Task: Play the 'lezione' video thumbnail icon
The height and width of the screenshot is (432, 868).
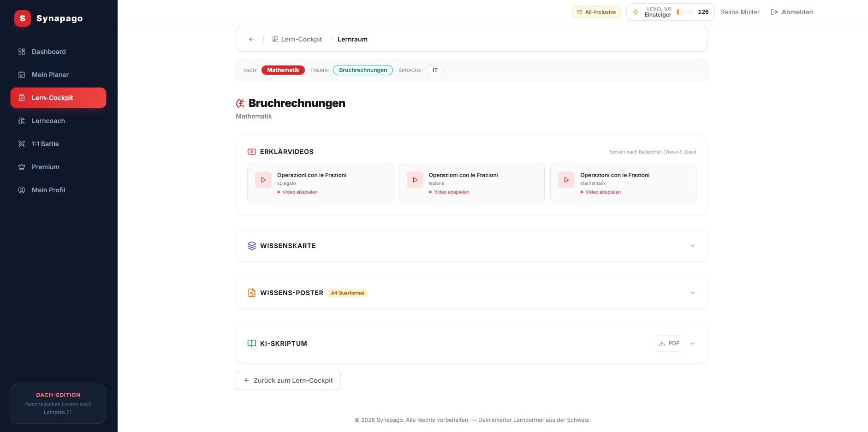Action: [415, 180]
